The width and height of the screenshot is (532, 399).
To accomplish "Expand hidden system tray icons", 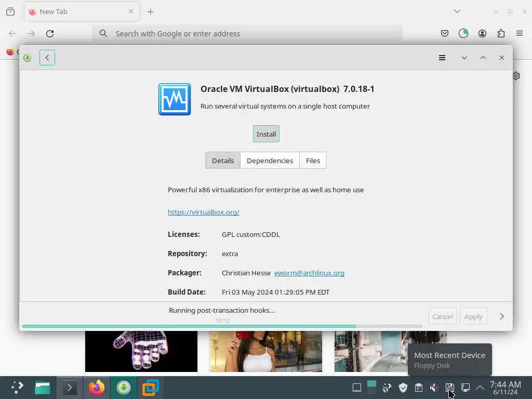I will 480,388.
